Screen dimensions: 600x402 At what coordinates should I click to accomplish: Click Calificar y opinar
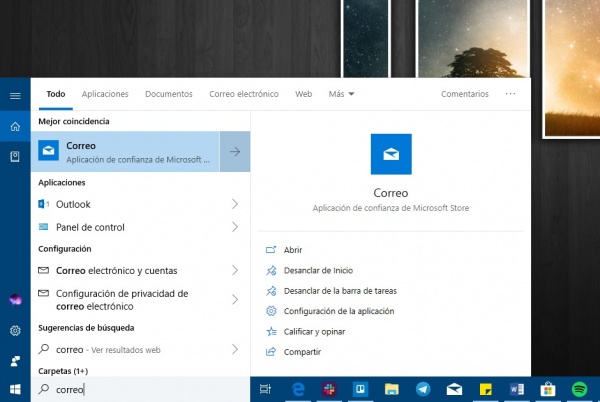(x=314, y=332)
